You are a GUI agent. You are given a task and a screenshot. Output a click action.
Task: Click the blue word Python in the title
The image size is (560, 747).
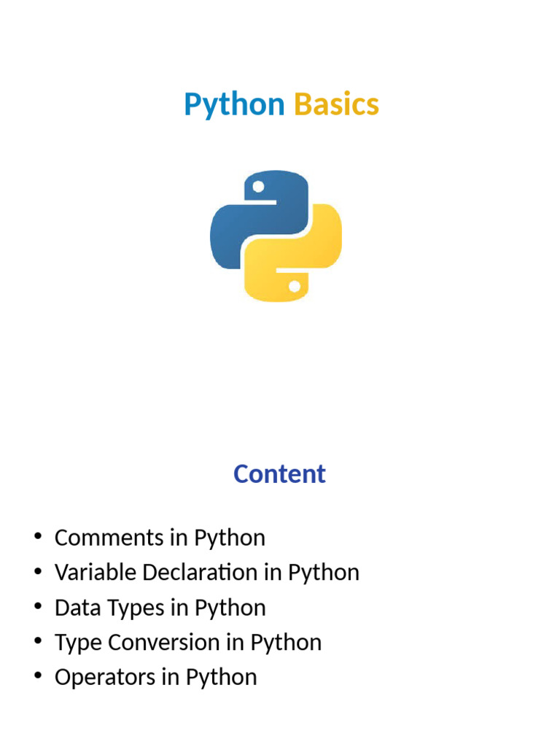click(x=234, y=105)
